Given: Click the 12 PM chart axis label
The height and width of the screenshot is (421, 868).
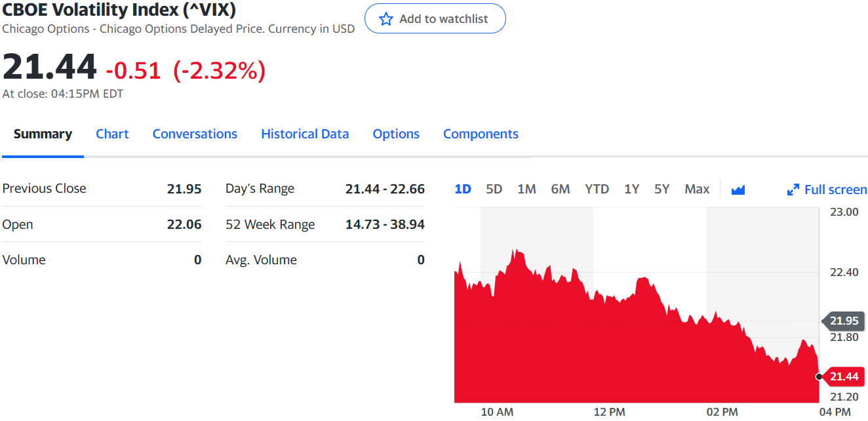Looking at the screenshot, I should pos(610,412).
